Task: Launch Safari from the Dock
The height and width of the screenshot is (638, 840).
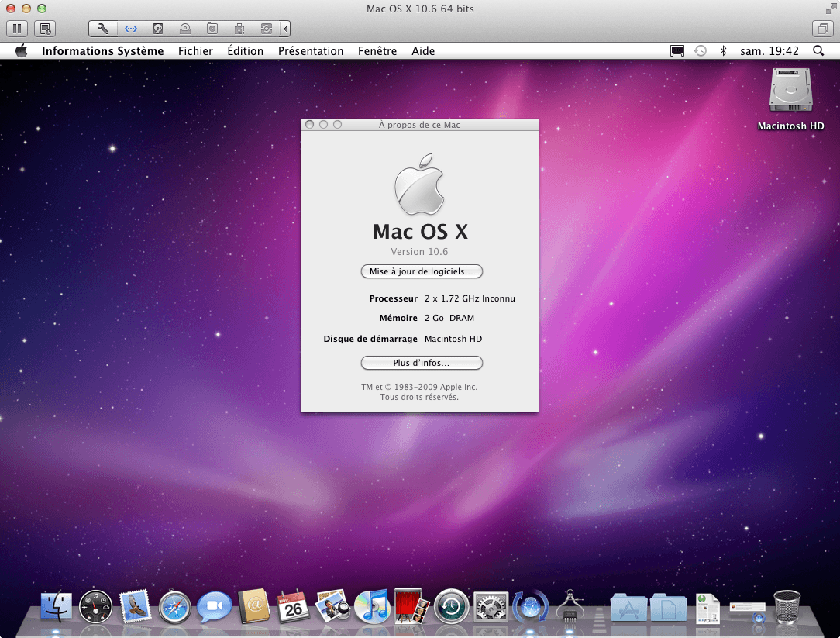Action: pyautogui.click(x=174, y=606)
